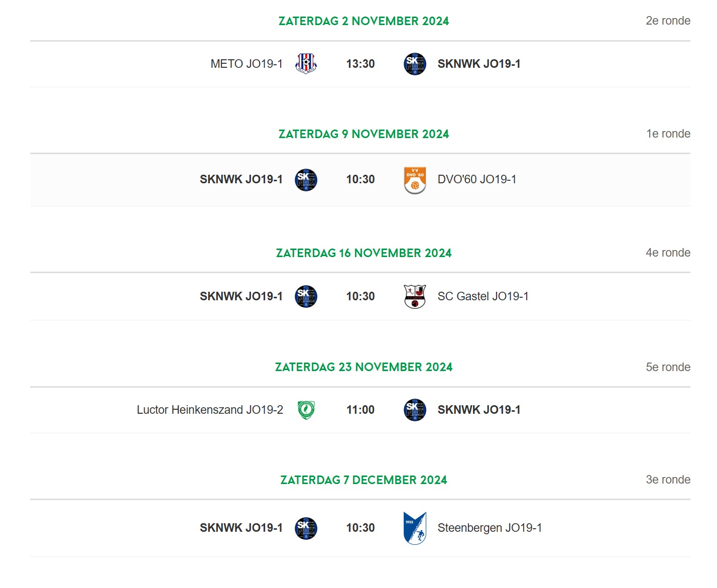Click SKNWK logo in the 9 November match
Image resolution: width=717 pixels, height=588 pixels.
[x=306, y=180]
